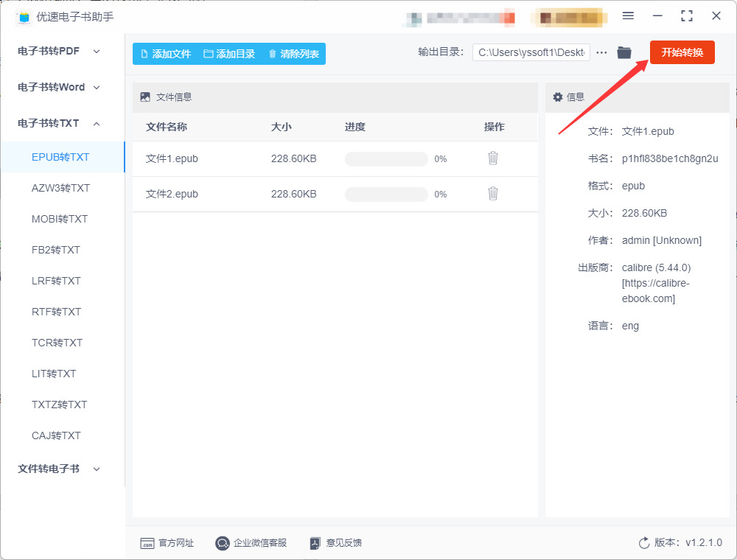The image size is (737, 560).
Task: Open the hamburger menu in title bar
Action: pos(628,16)
